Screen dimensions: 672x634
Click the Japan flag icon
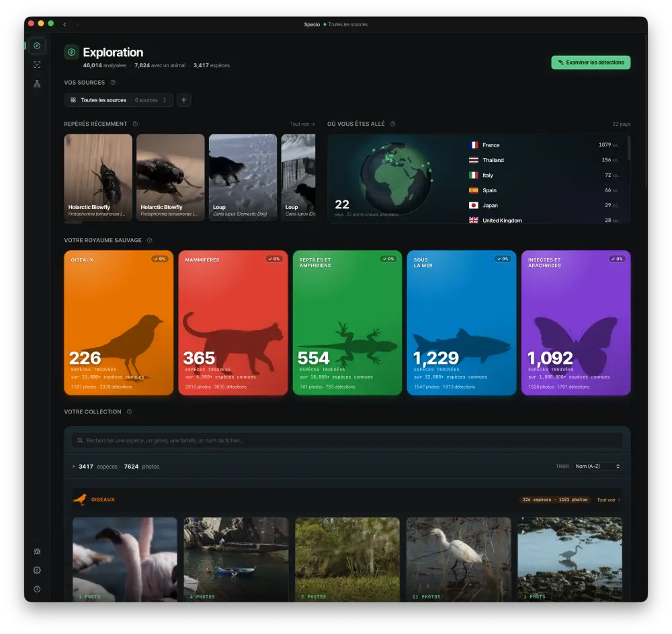[x=474, y=205]
